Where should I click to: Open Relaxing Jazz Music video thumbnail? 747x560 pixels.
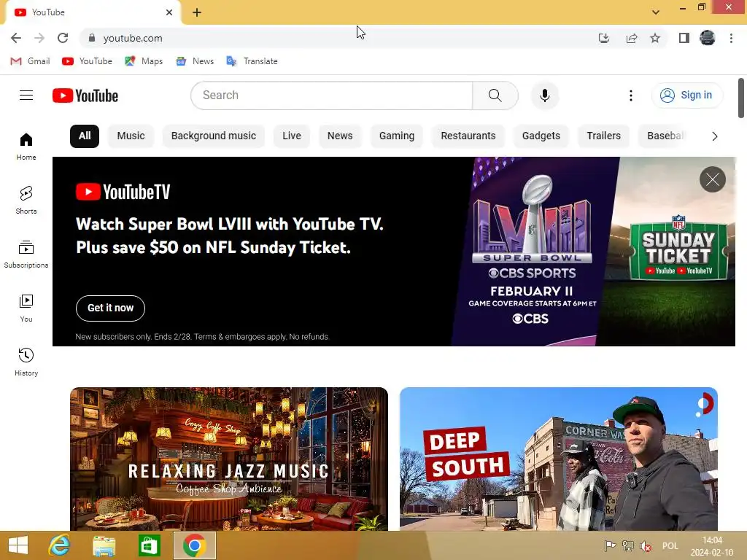coord(228,459)
